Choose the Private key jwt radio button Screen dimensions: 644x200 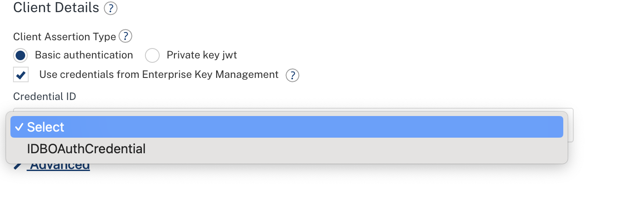(x=152, y=55)
